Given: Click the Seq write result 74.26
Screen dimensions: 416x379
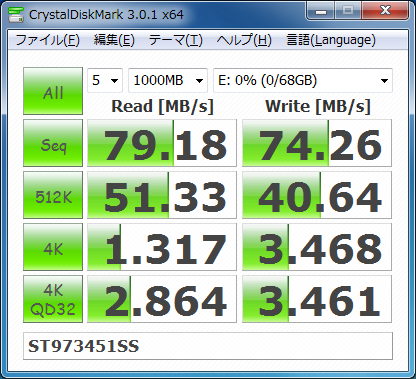Looking at the screenshot, I should pyautogui.click(x=317, y=143).
